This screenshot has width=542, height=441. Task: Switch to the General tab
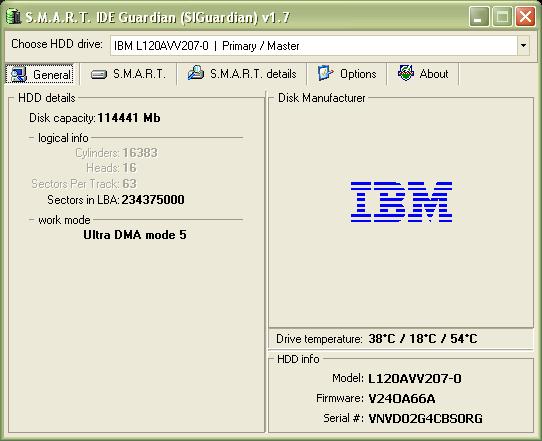point(40,74)
